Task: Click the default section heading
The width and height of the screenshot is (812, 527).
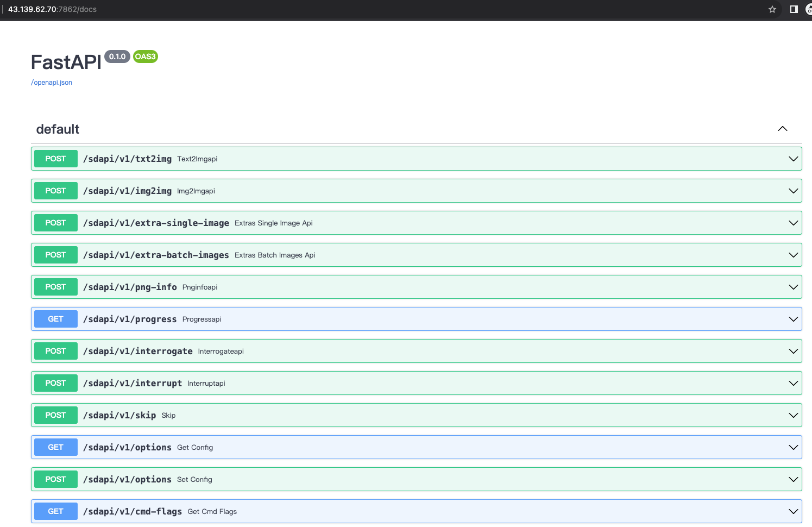Action: point(58,129)
